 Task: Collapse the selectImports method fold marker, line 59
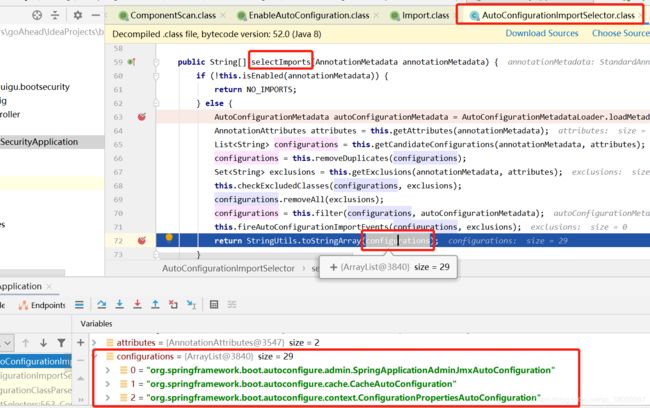click(x=156, y=62)
